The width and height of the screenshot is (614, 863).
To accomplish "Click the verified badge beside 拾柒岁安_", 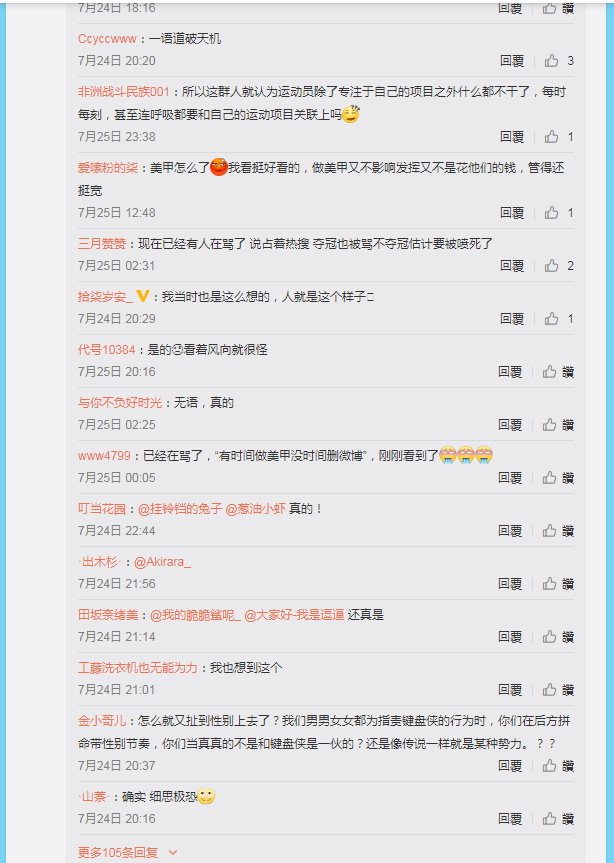I will coord(142,297).
